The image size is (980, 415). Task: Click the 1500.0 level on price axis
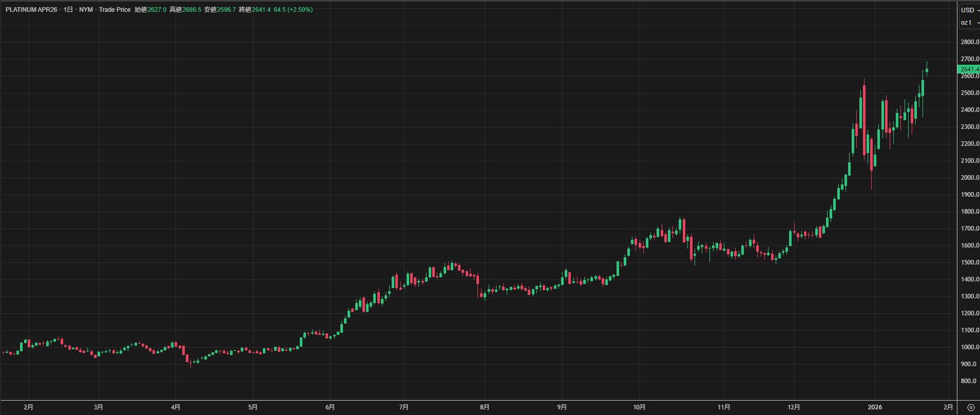[x=969, y=262]
